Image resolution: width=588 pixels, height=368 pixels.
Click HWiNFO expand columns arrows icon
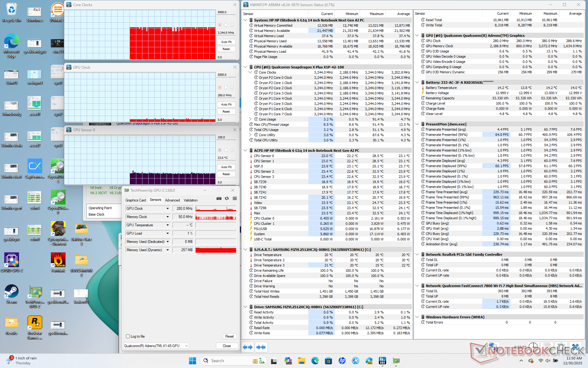248,347
